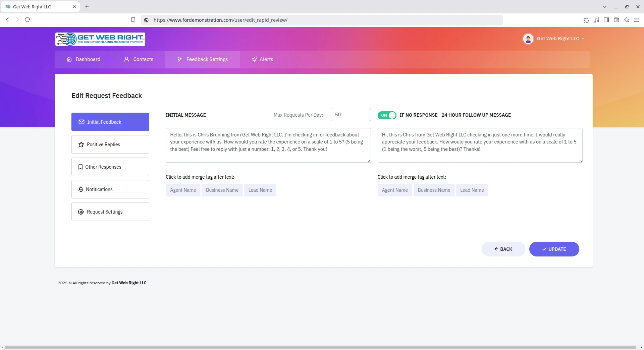Go to the Dashboard menu
The height and width of the screenshot is (350, 644).
point(84,59)
